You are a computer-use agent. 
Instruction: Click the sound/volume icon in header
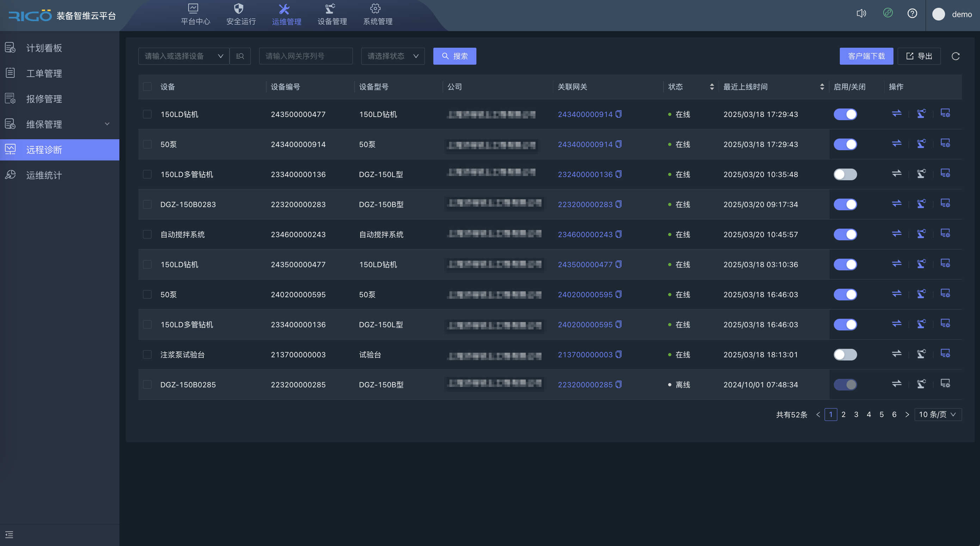861,14
